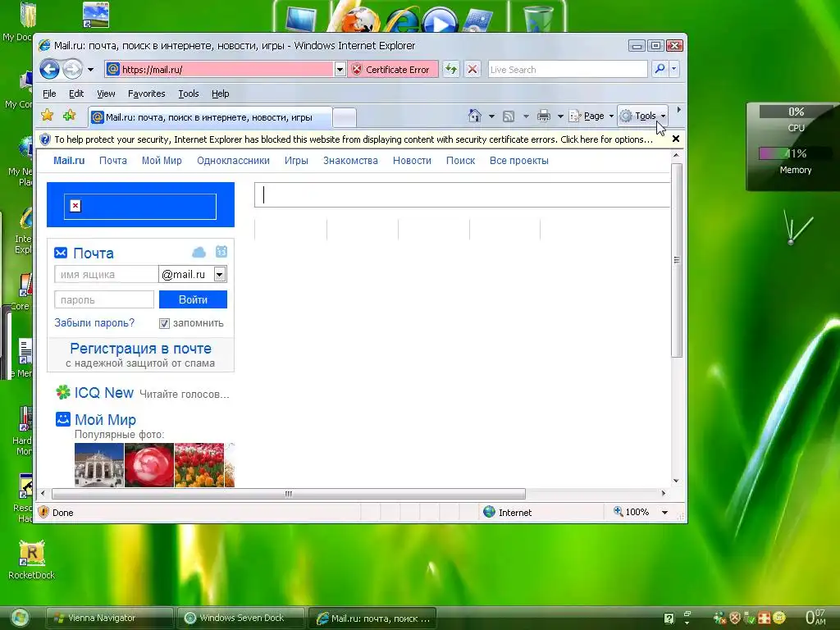Screen dimensions: 840x630
Task: Refresh the page with green arrows icon
Action: click(451, 69)
